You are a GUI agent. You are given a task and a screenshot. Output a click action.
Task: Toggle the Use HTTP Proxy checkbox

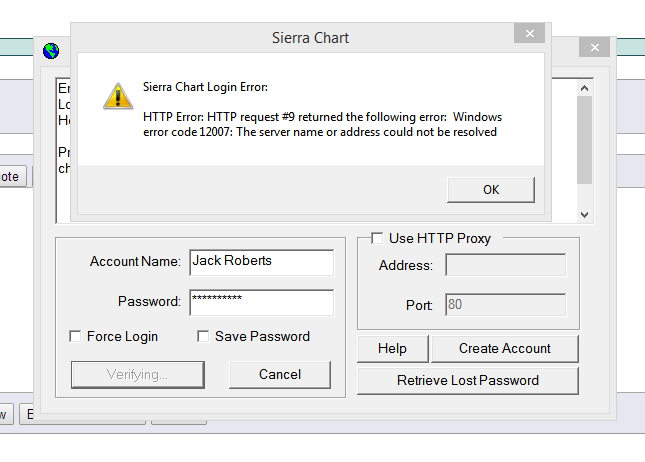click(376, 238)
